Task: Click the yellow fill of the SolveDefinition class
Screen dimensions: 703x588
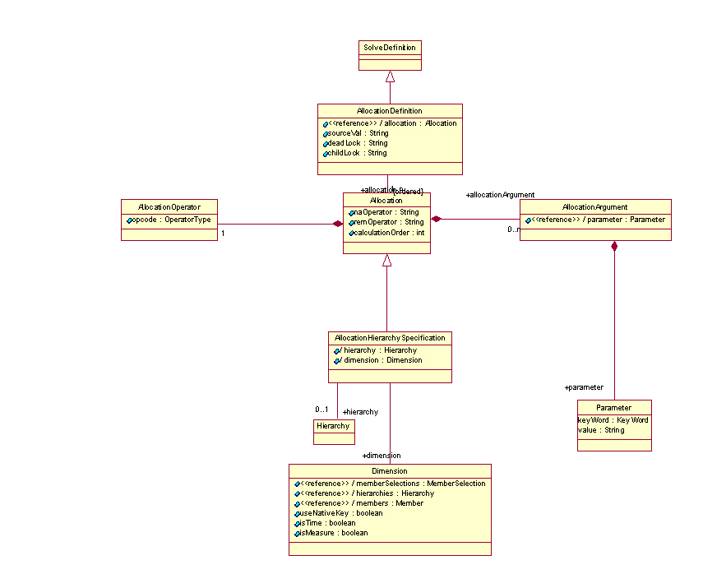Action: coord(389,48)
